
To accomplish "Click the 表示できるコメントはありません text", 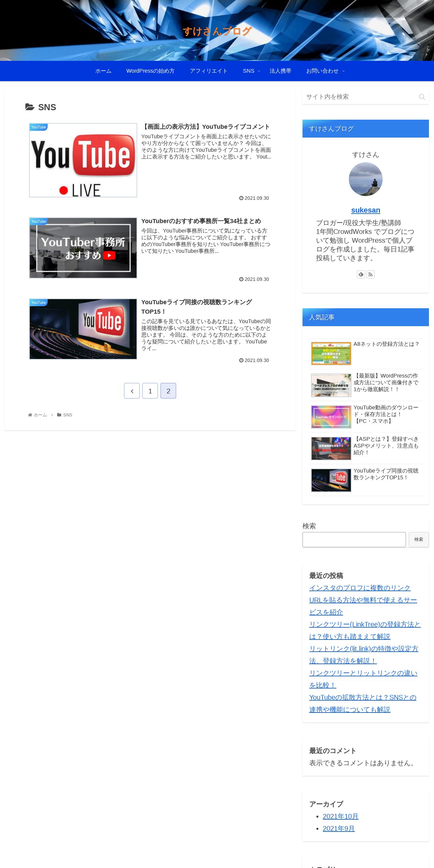I will [x=363, y=763].
